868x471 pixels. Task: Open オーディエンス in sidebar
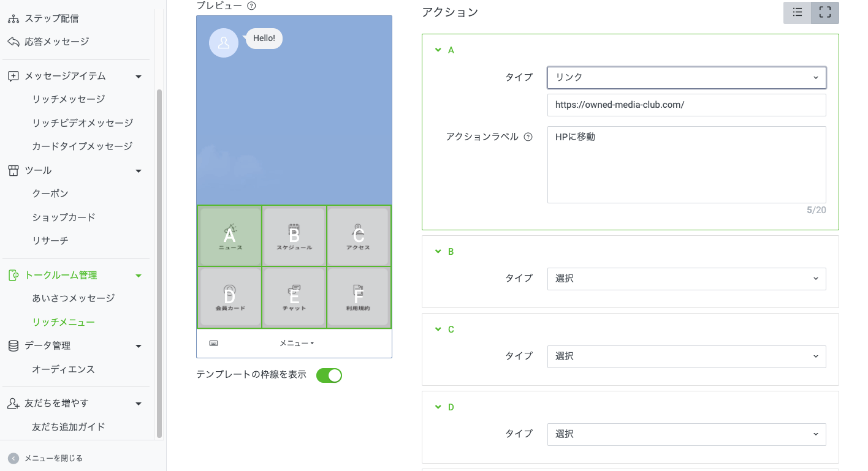64,370
